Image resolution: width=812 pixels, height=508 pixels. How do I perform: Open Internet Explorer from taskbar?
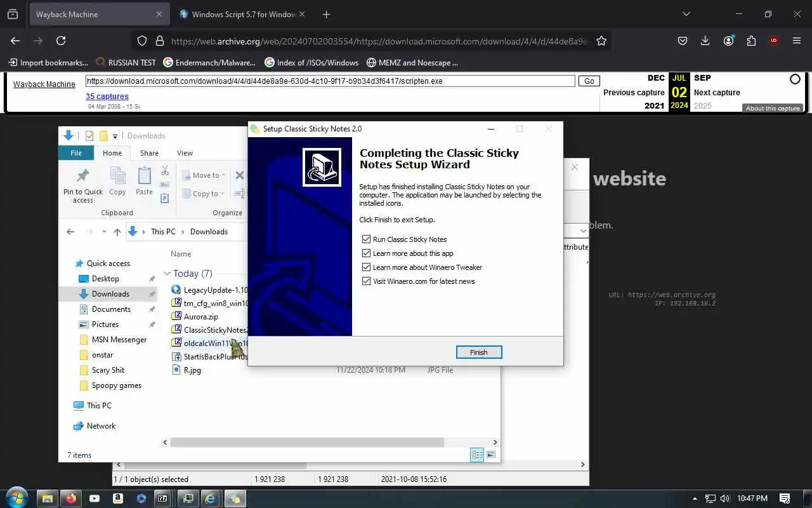point(211,498)
